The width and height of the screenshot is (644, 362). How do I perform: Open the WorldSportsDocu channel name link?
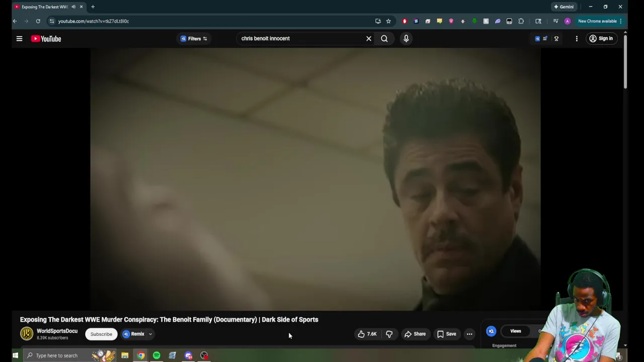click(57, 331)
